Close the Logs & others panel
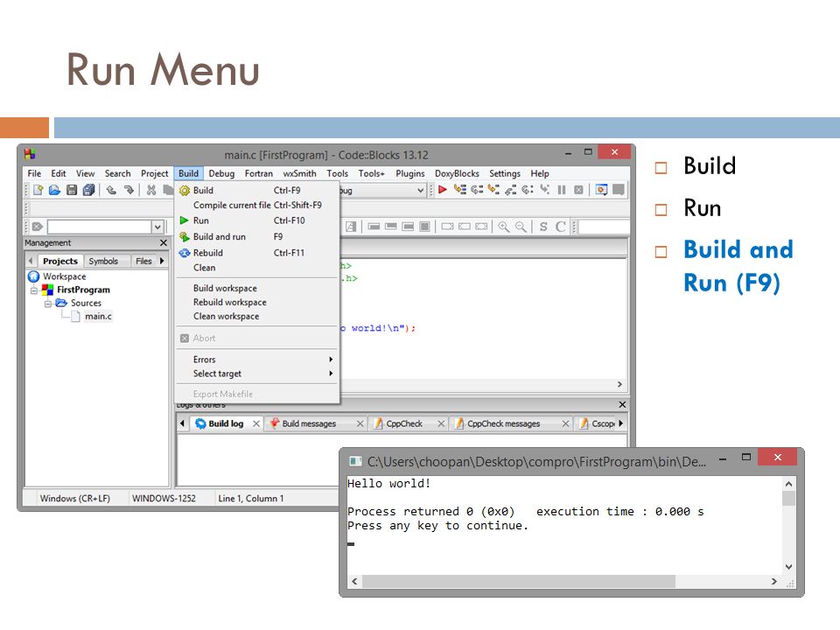 coord(622,404)
